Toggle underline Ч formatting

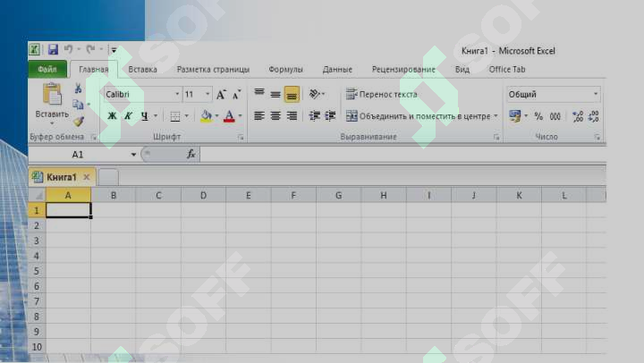[144, 116]
